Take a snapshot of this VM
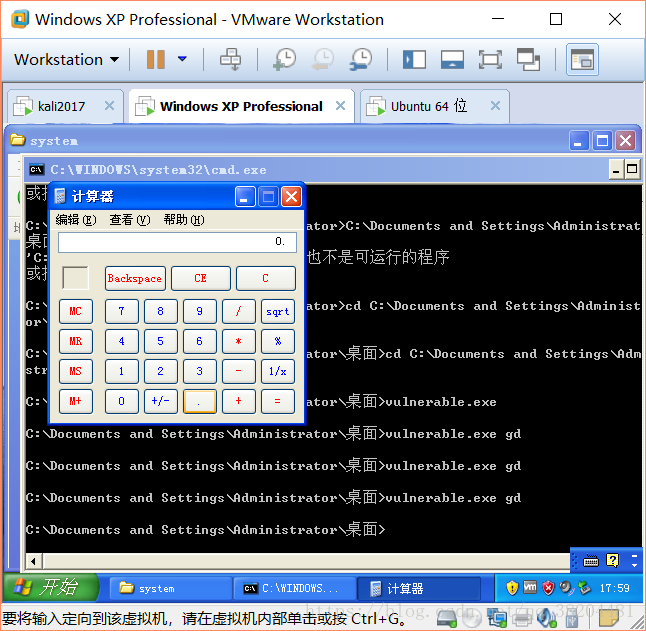The image size is (646, 631). [x=285, y=59]
